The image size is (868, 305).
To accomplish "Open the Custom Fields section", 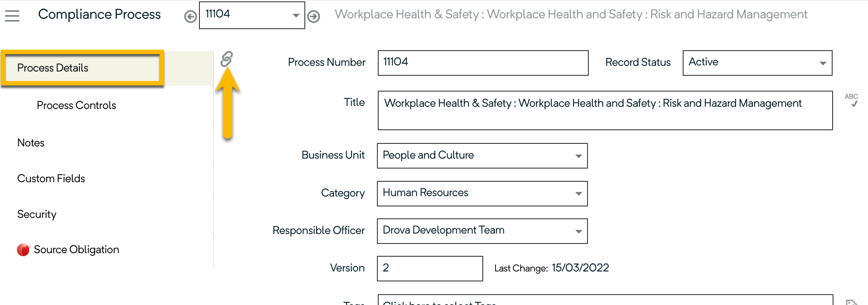I will click(x=51, y=179).
